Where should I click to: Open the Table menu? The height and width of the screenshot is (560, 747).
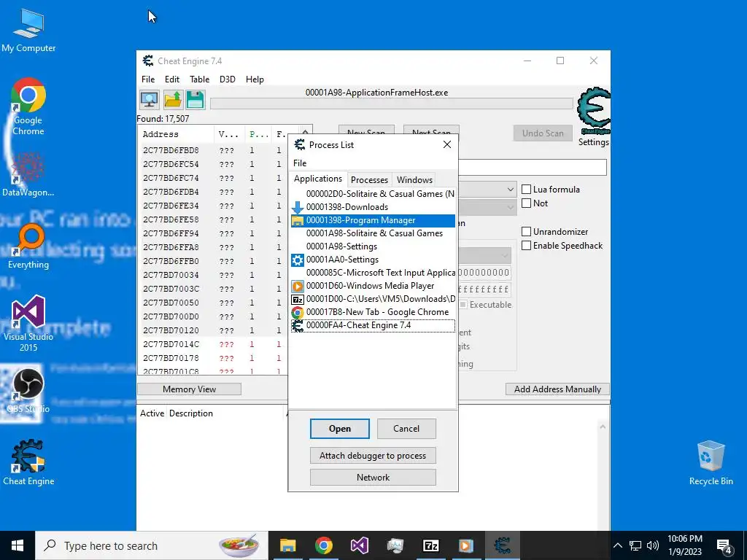point(200,79)
